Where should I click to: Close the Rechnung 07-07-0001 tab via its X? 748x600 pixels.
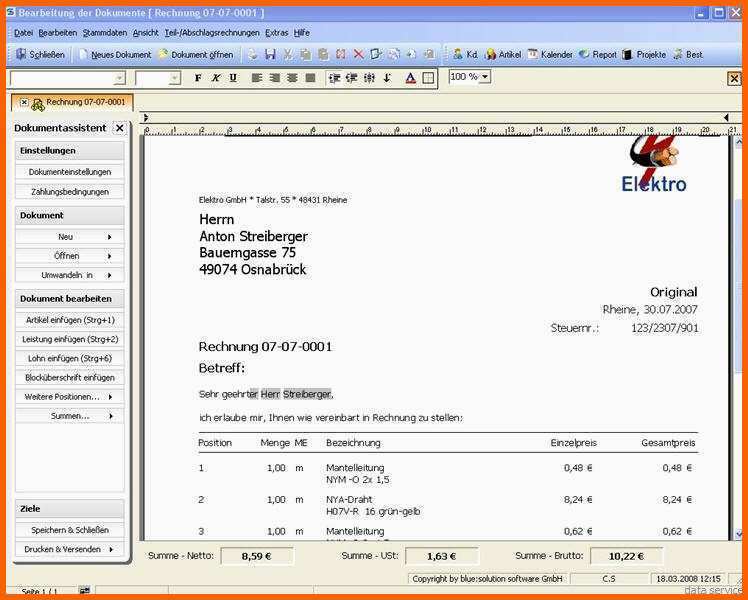click(x=24, y=102)
